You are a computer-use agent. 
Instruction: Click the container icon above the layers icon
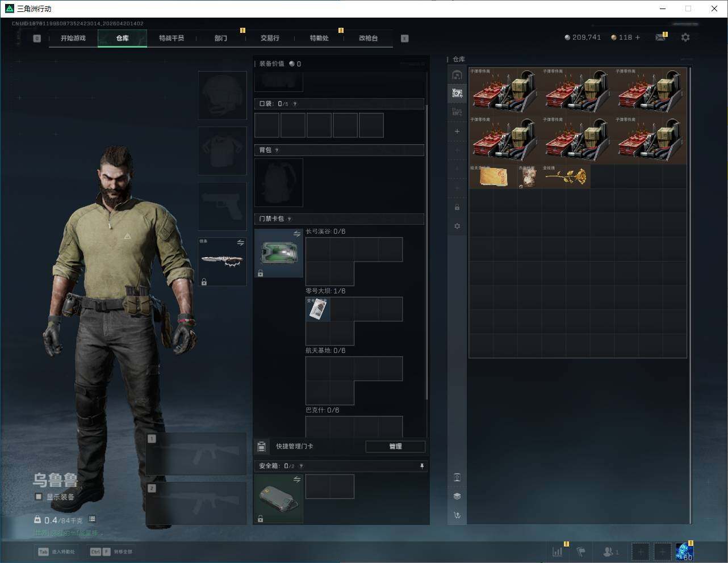(x=457, y=477)
